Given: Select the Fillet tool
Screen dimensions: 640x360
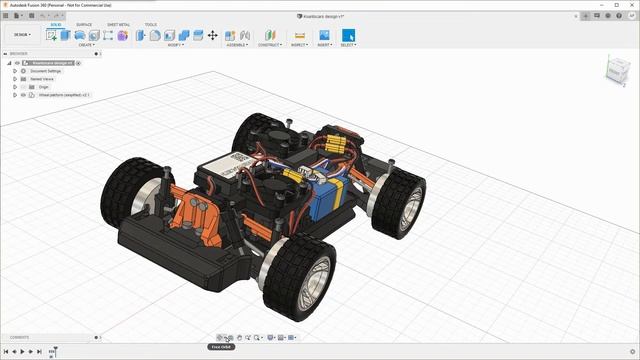Looking at the screenshot, I should pos(155,36).
